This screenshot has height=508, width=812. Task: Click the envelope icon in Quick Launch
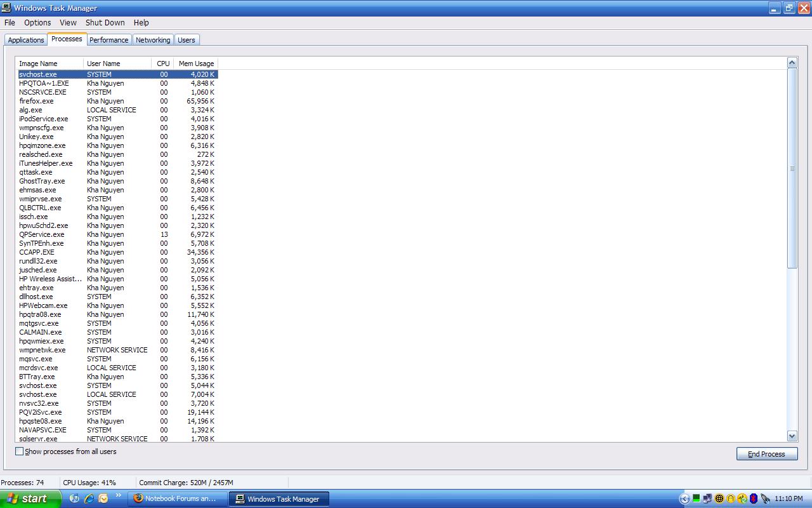[x=103, y=498]
